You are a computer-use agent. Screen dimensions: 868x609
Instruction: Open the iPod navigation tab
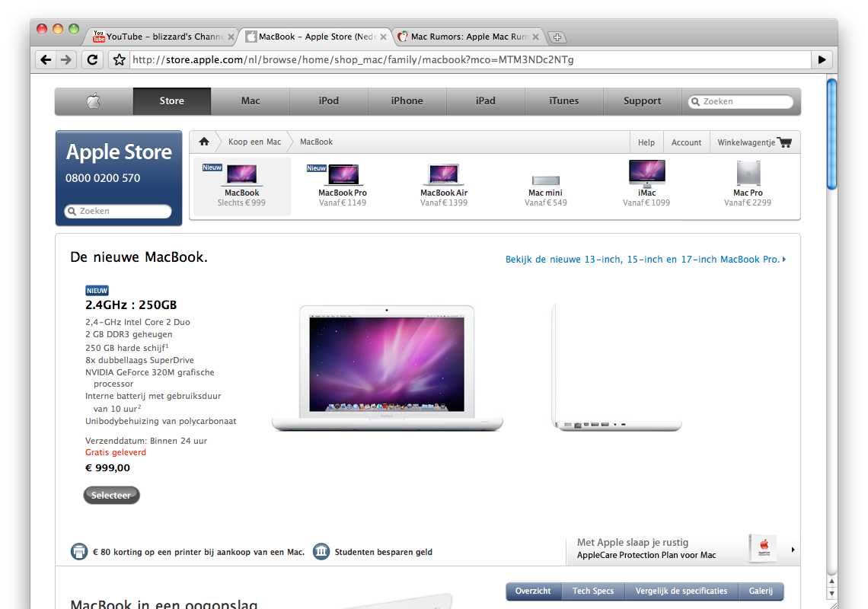(x=329, y=101)
